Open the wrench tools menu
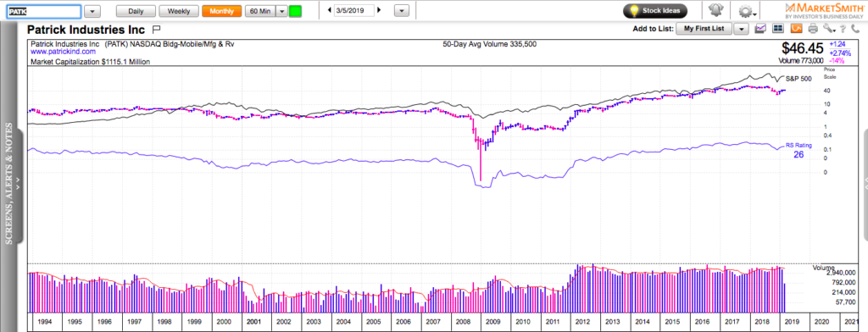 [x=828, y=29]
